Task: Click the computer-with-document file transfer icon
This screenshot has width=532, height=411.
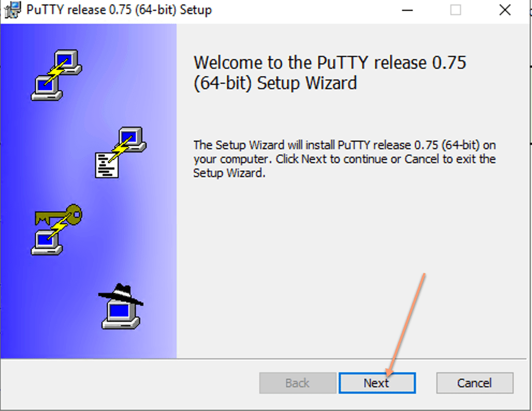Action: (121, 152)
